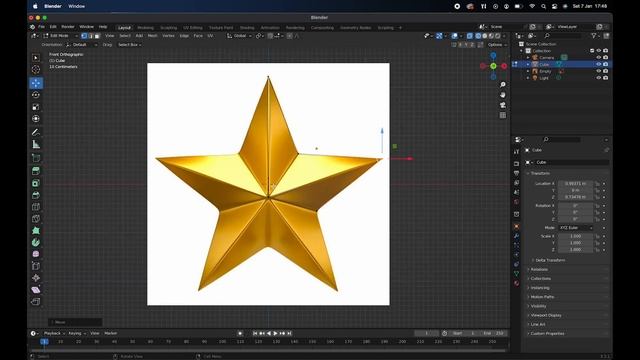
Task: Select the Poly Build tool
Action: [x=36, y=231]
